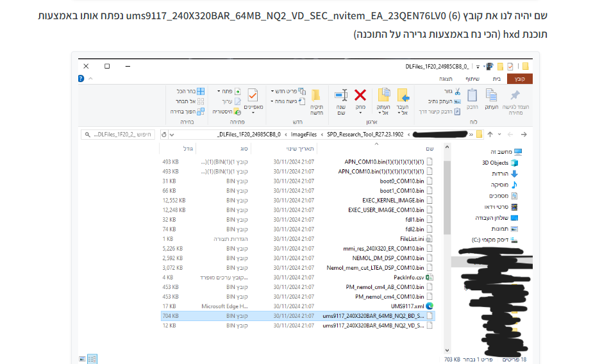Switch to the View (תצוגה) tab
The width and height of the screenshot is (593, 364).
pos(446,79)
